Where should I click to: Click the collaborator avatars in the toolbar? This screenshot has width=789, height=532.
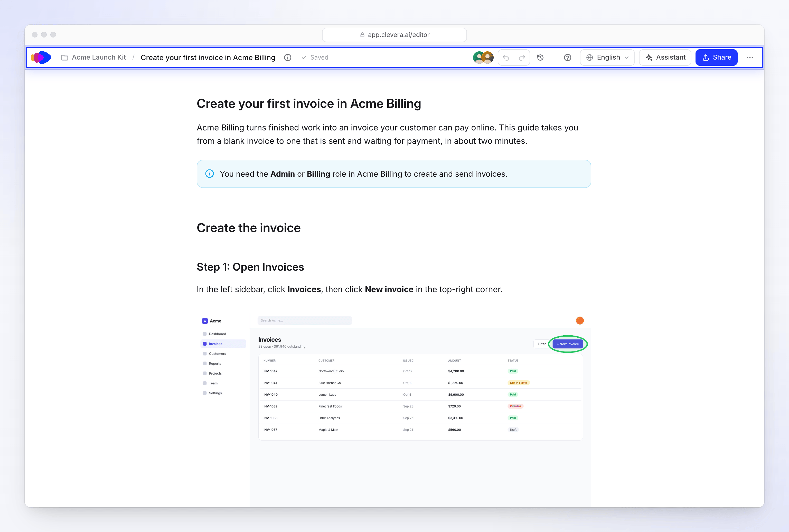point(483,57)
